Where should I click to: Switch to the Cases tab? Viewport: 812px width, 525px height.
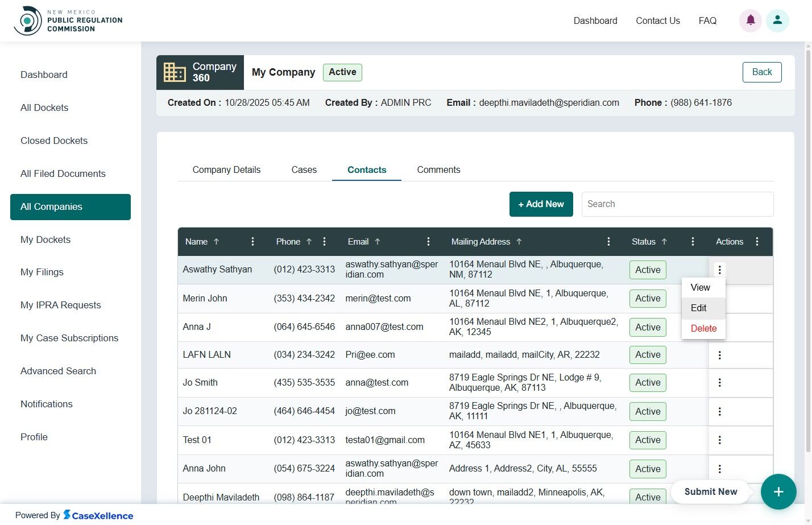(x=304, y=170)
